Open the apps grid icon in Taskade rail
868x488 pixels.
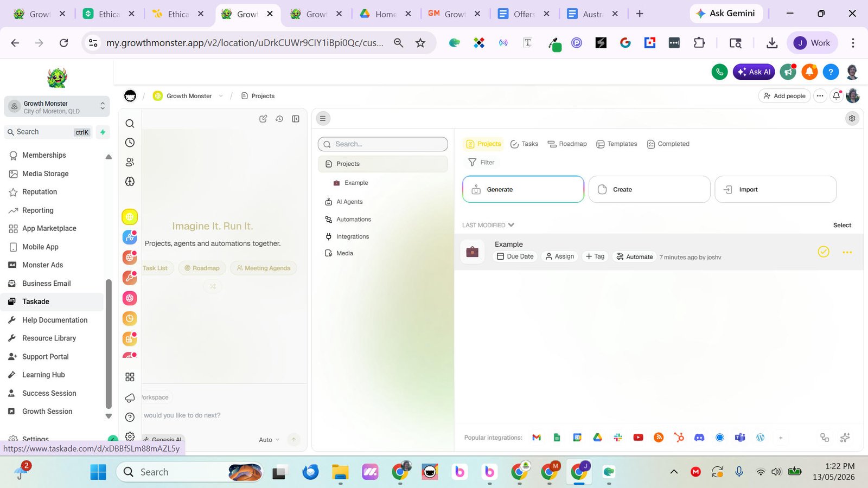tap(130, 377)
